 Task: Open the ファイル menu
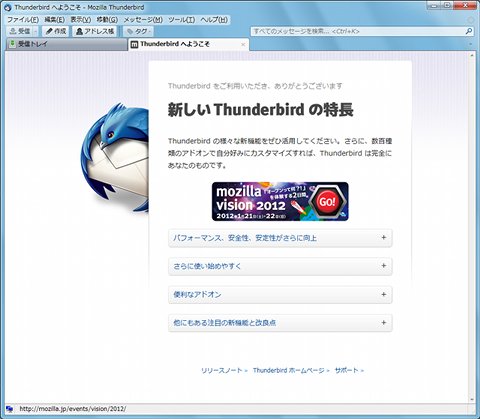coord(23,20)
